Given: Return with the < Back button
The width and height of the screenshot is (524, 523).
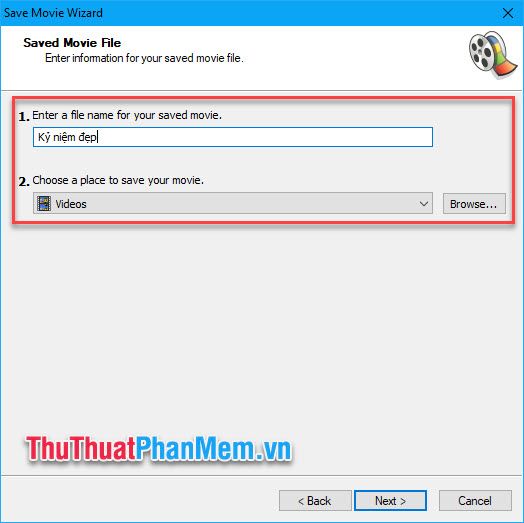Looking at the screenshot, I should point(315,500).
